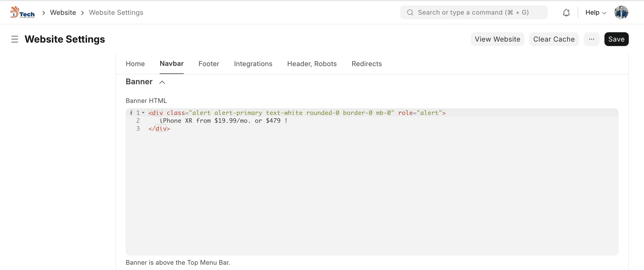Navigate to Website breadcrumb link

point(63,12)
